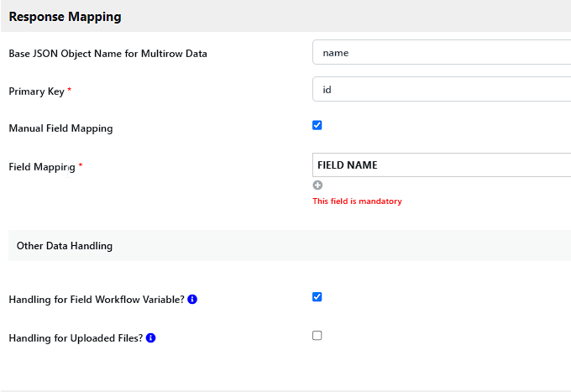The width and height of the screenshot is (571, 392).
Task: Enable Handling for Uploaded Files checkbox
Action: (x=317, y=336)
